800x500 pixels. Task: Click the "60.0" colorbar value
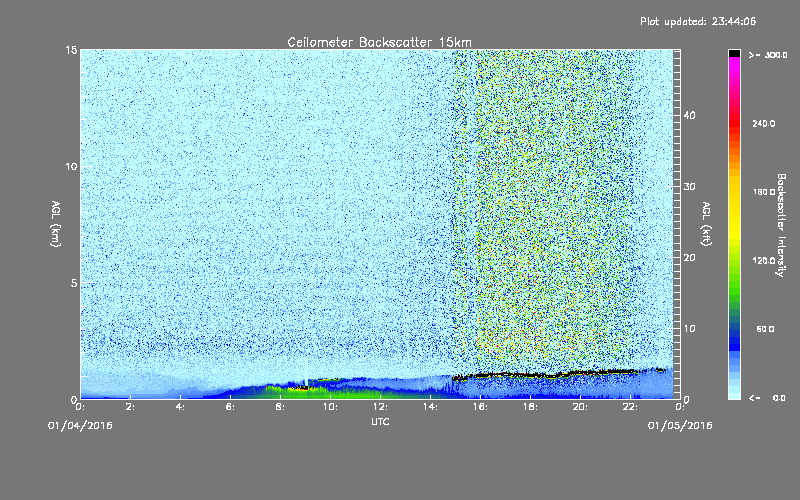tap(765, 329)
